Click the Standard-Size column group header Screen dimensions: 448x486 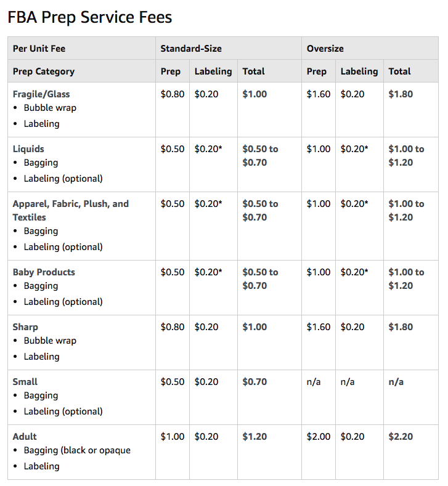191,49
